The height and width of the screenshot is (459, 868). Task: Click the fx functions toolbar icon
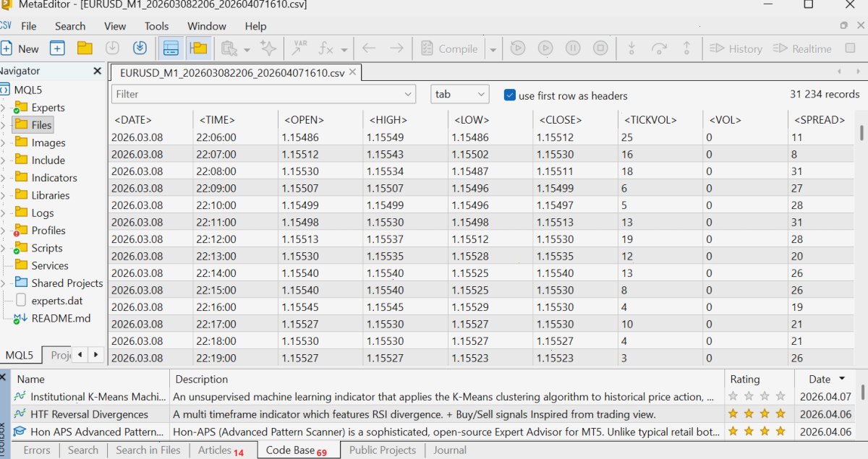tap(326, 48)
